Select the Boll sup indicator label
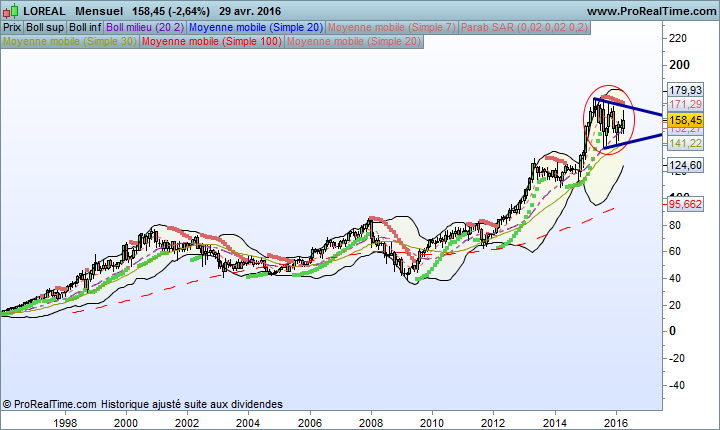This screenshot has height=430, width=720. pyautogui.click(x=45, y=28)
